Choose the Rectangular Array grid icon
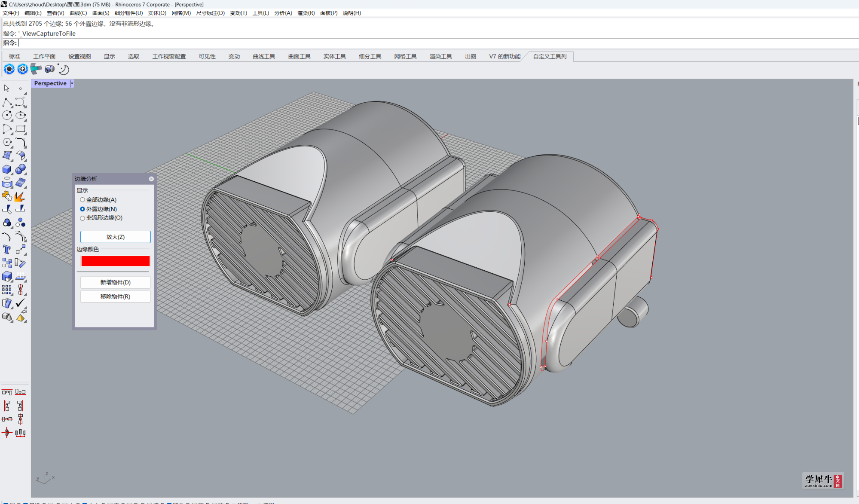859x504 pixels. coord(7,290)
